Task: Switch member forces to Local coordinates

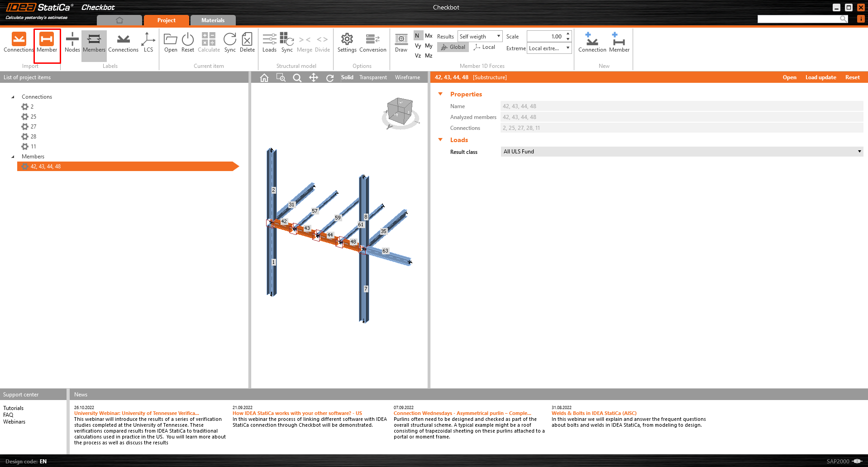Action: 484,47
